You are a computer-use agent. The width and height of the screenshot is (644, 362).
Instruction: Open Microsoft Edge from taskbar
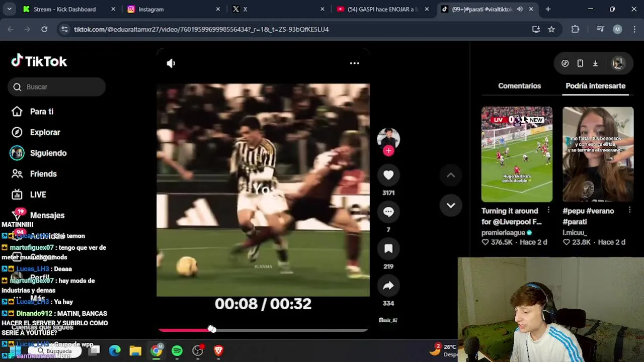115,350
